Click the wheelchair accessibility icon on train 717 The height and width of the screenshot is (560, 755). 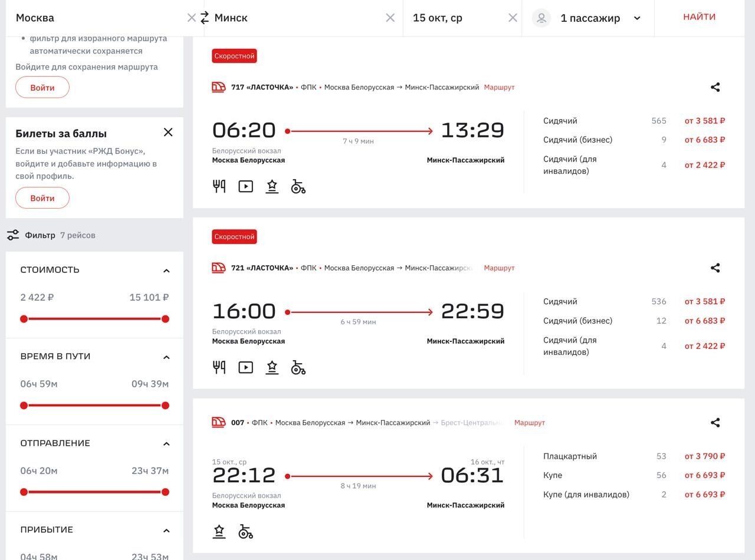[x=298, y=187]
